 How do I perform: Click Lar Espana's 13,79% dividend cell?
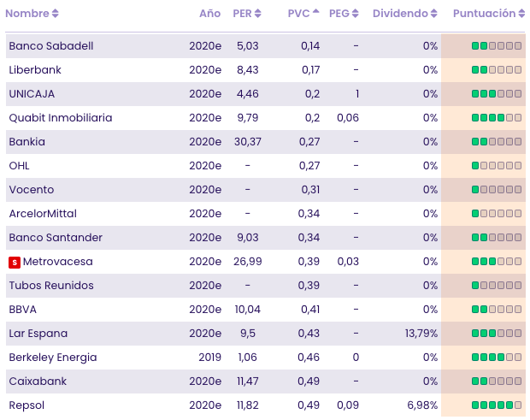[x=421, y=333]
